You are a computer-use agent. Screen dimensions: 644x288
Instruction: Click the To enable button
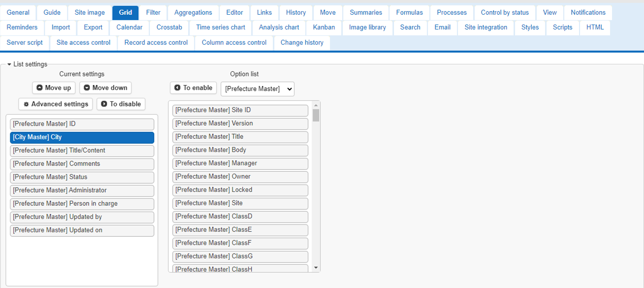[x=193, y=88]
